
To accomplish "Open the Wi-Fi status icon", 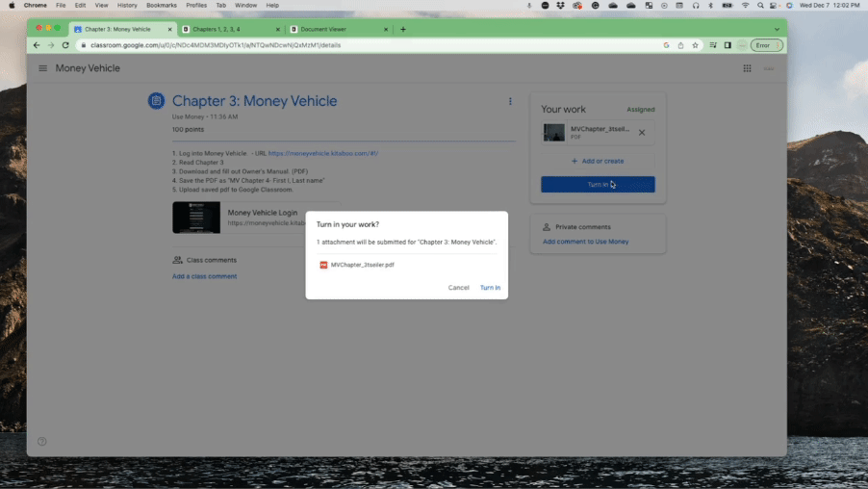I will [745, 6].
